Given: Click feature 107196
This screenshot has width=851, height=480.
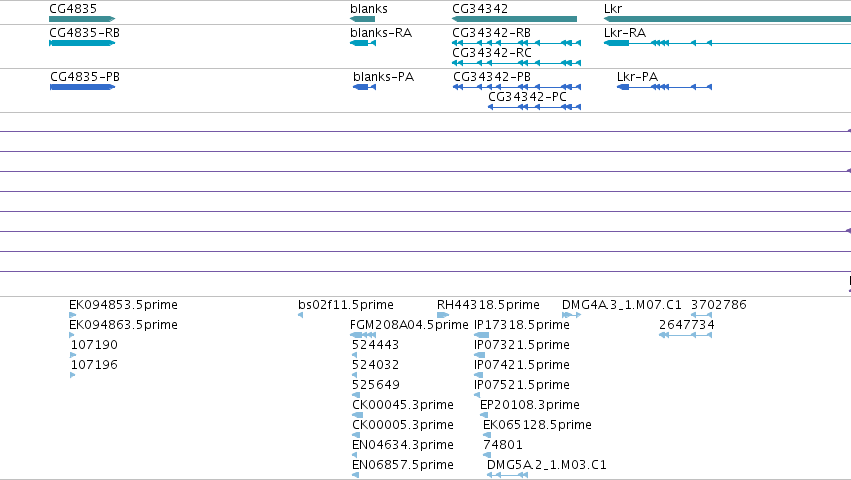Looking at the screenshot, I should point(94,365).
